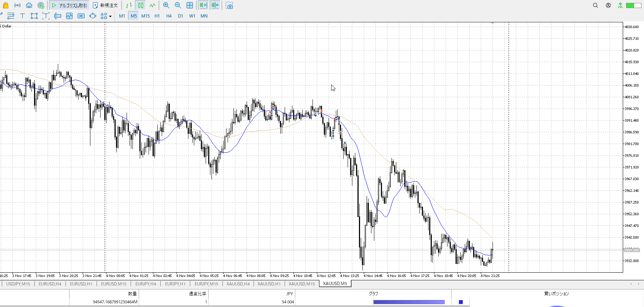Viewport: 644px width, 307px height.
Task: Click the 新規注文 new order button
Action: pos(105,5)
